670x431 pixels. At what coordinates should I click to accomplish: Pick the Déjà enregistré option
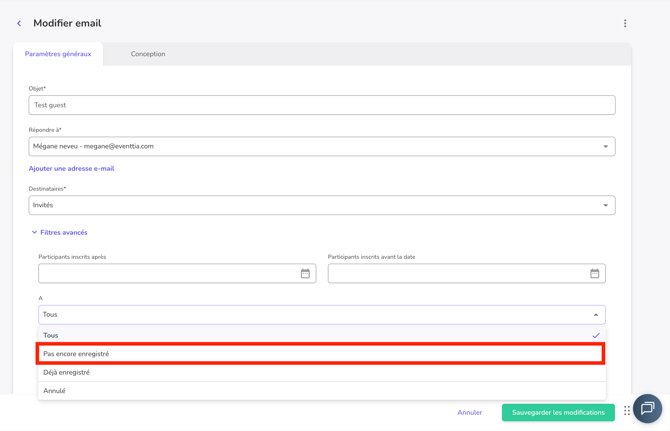pyautogui.click(x=321, y=372)
